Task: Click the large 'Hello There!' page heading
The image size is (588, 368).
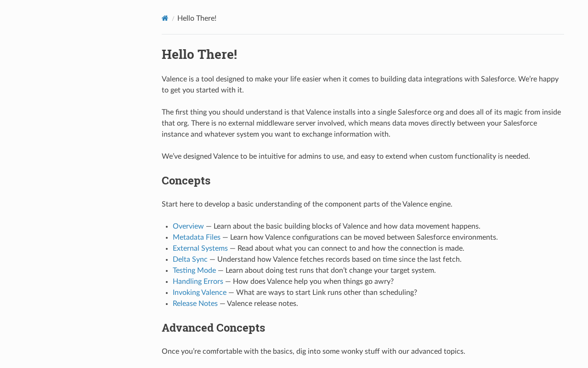Action: (199, 54)
